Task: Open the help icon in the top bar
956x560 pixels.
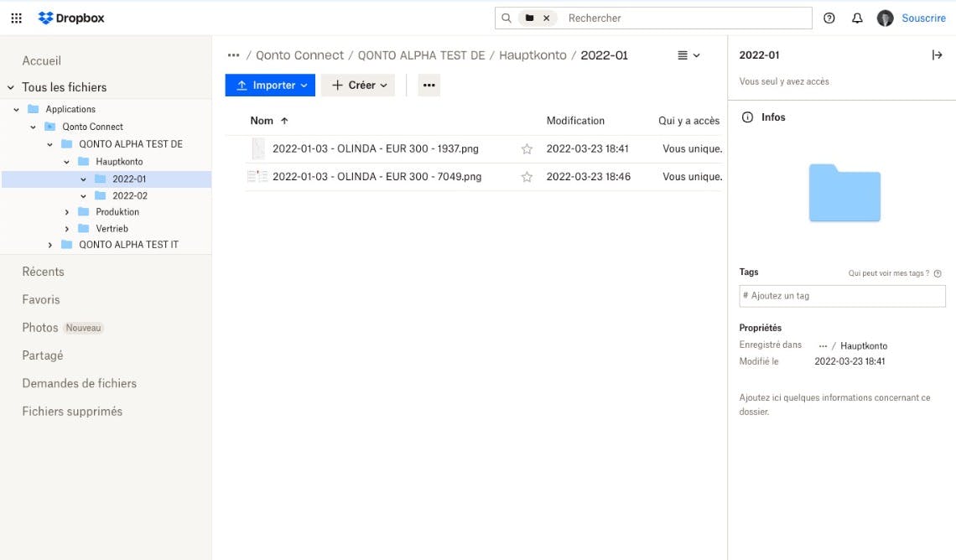Action: (829, 18)
